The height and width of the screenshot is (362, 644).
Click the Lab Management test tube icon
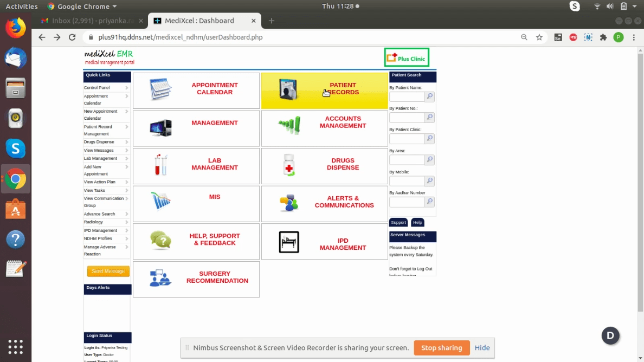[x=160, y=164]
